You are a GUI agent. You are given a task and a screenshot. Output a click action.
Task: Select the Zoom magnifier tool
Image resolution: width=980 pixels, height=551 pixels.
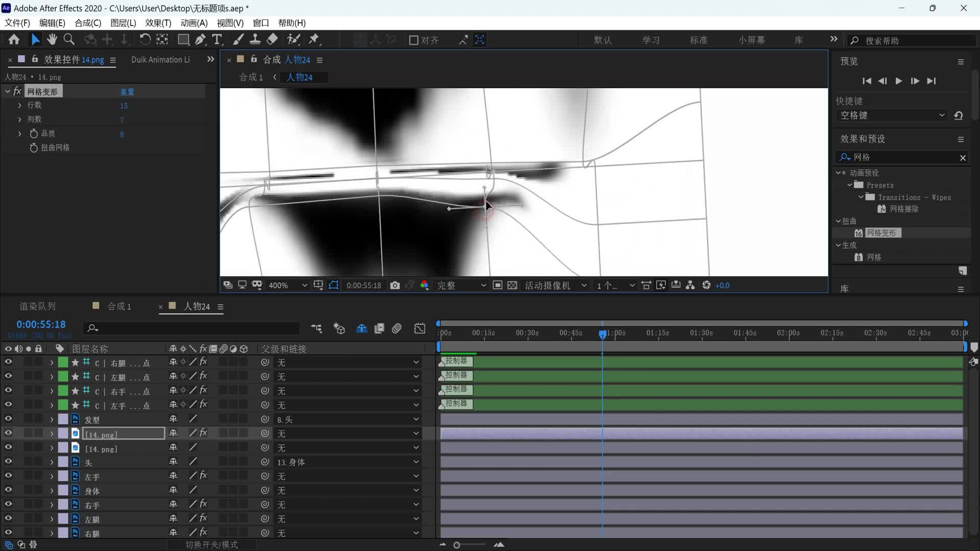(x=69, y=40)
